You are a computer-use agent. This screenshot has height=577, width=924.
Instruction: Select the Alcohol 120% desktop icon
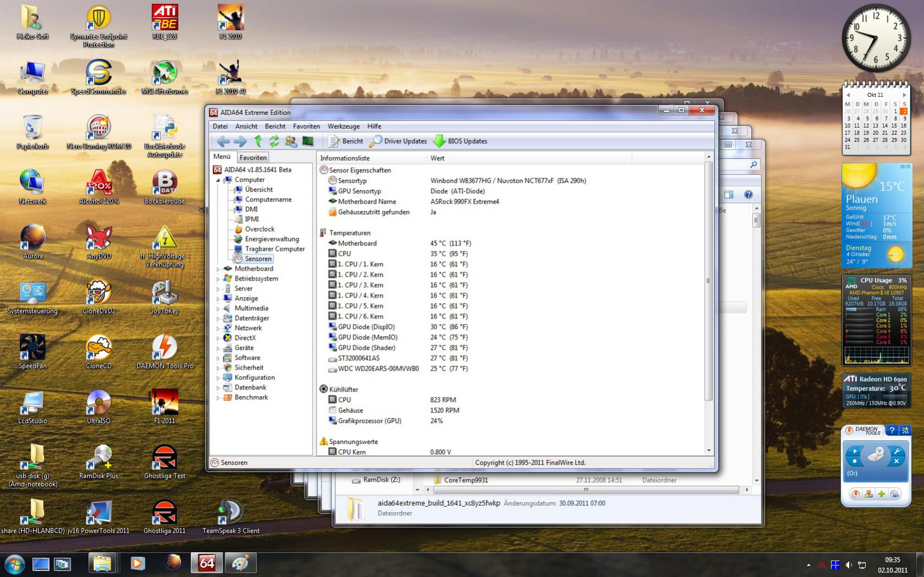[99, 187]
